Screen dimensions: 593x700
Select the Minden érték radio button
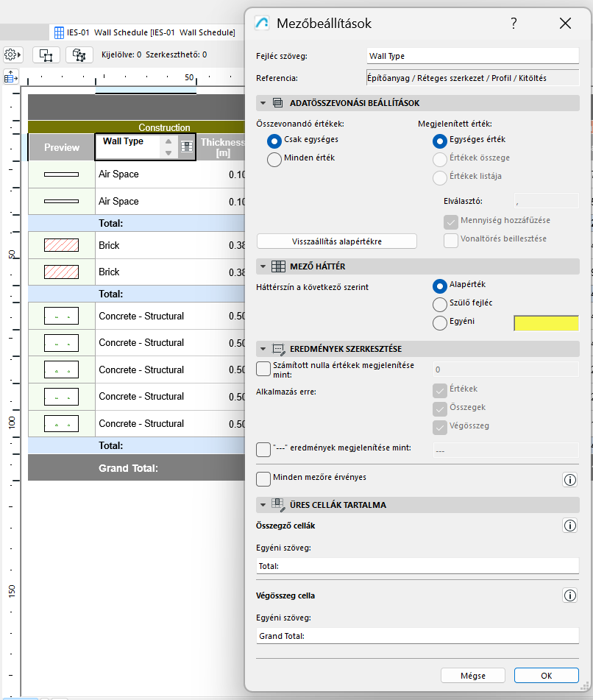coord(274,159)
